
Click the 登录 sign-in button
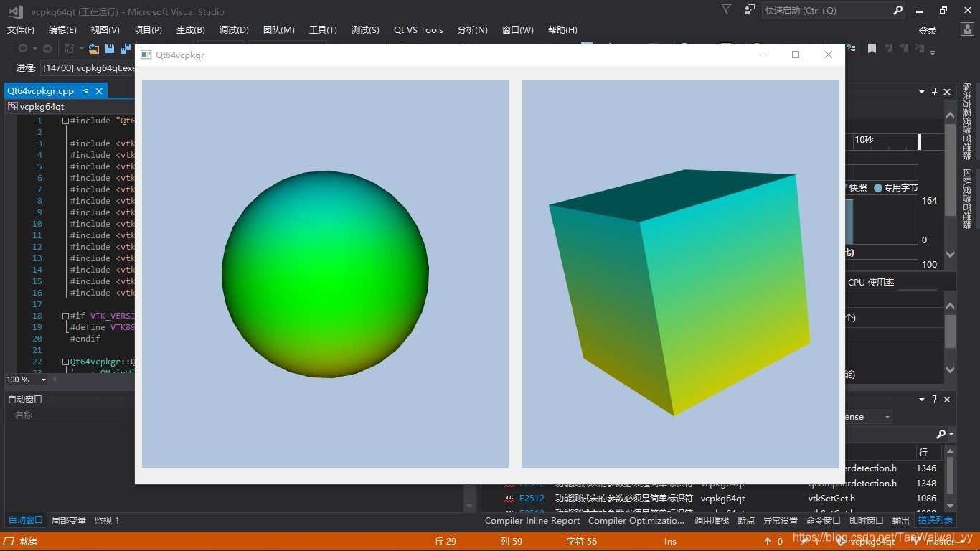pos(927,29)
